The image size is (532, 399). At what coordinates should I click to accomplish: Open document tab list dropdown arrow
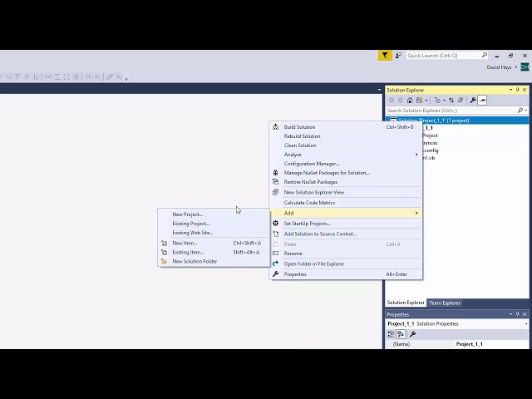(x=379, y=90)
